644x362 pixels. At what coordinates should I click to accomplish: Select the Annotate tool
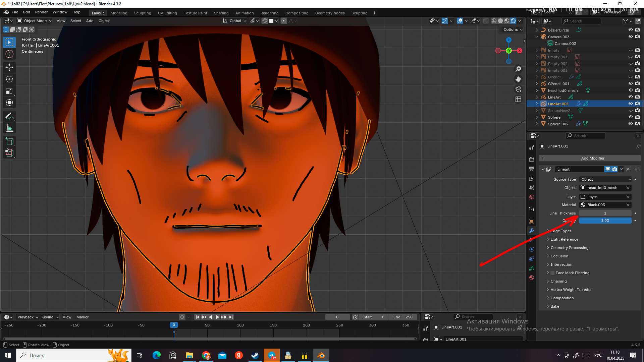click(9, 116)
